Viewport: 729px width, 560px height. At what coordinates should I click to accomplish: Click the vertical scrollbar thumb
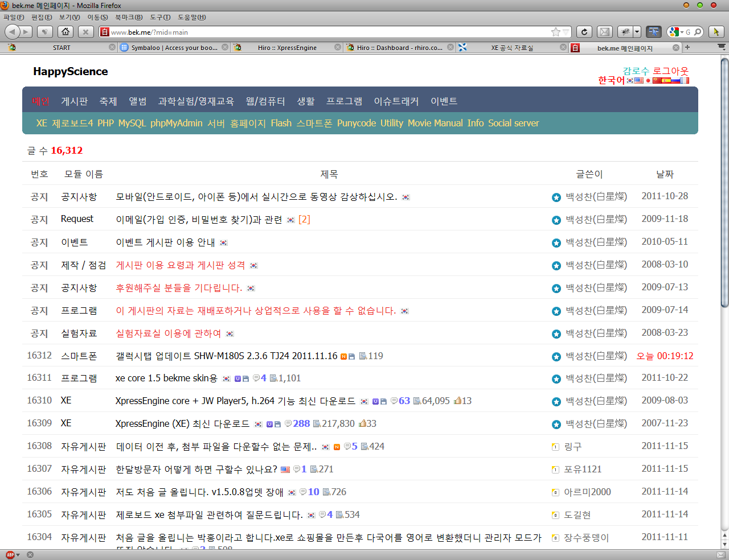(724, 182)
